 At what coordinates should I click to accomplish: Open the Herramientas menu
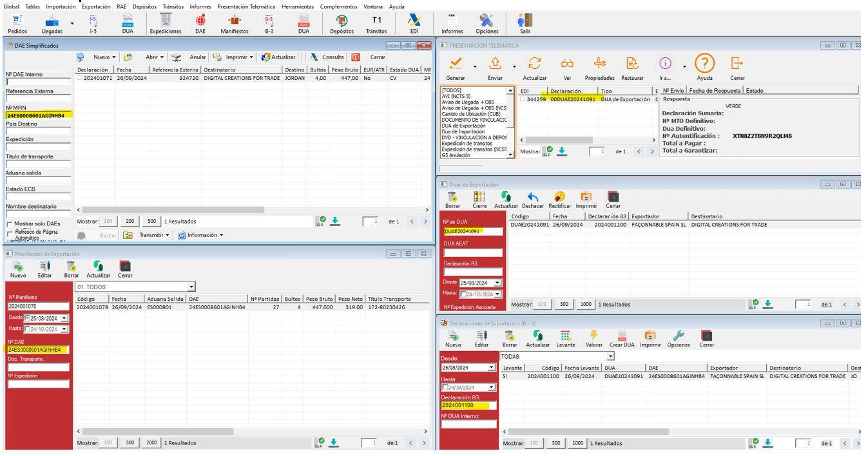tap(297, 6)
